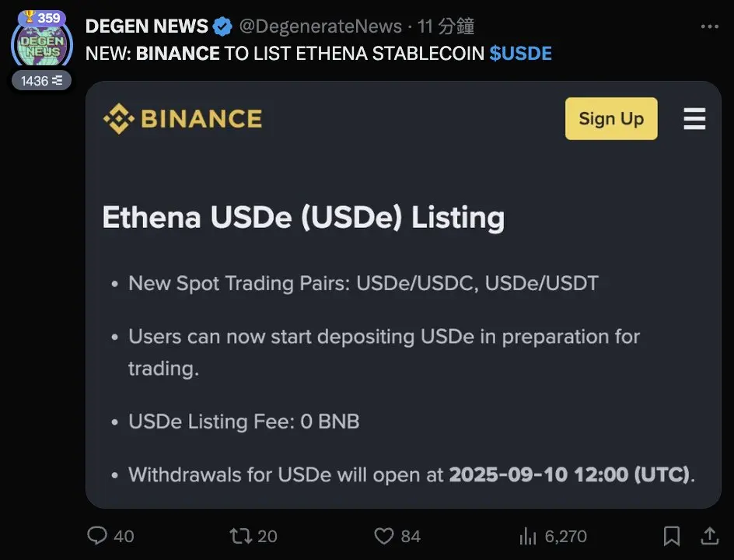Open the tweet timestamp showing 11 minutes
Viewport: 734px width, 560px height.
(446, 26)
